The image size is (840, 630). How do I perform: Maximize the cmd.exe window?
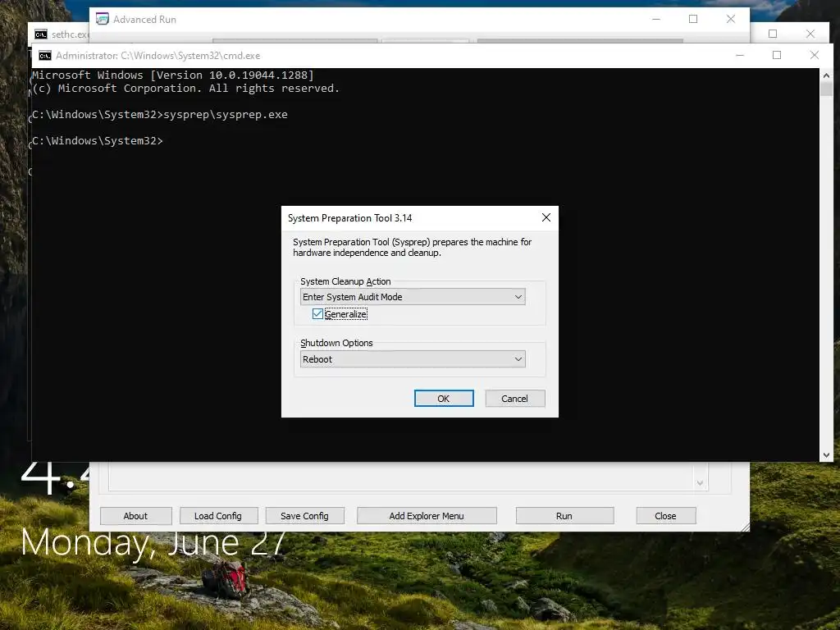click(777, 55)
